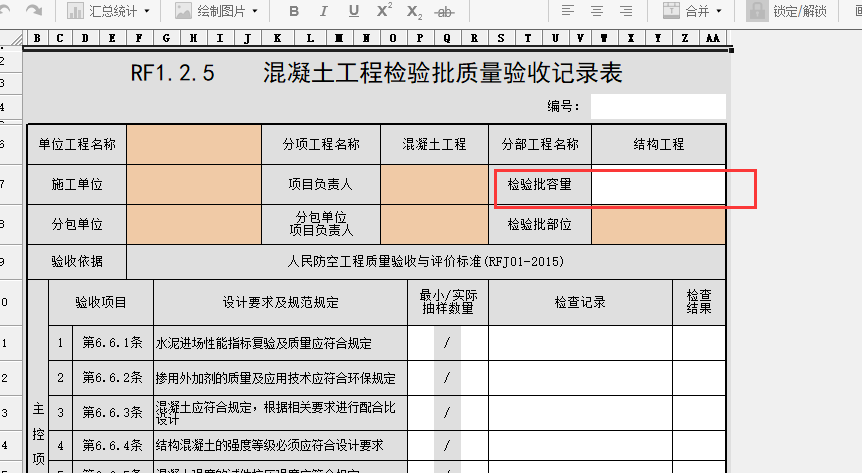Screen dimensions: 862x473
Task: Align text to the right
Action: (x=626, y=11)
